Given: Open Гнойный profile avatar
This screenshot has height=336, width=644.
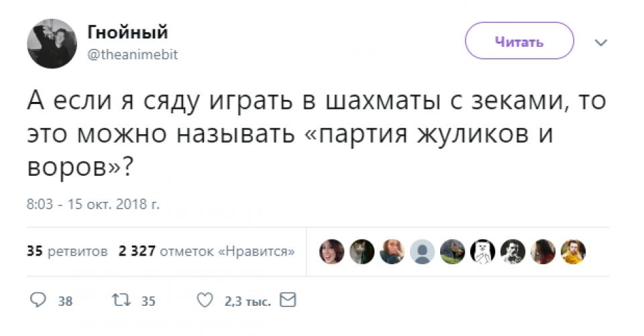Looking at the screenshot, I should pos(52,44).
